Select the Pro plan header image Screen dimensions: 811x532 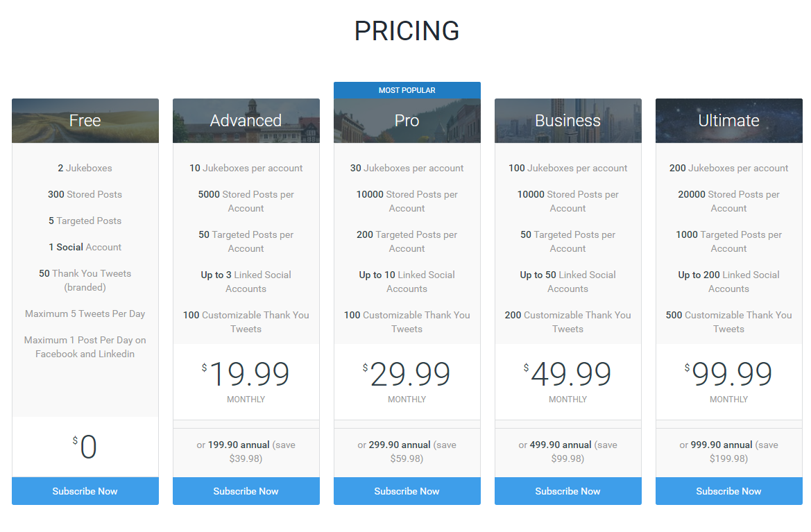pos(407,121)
